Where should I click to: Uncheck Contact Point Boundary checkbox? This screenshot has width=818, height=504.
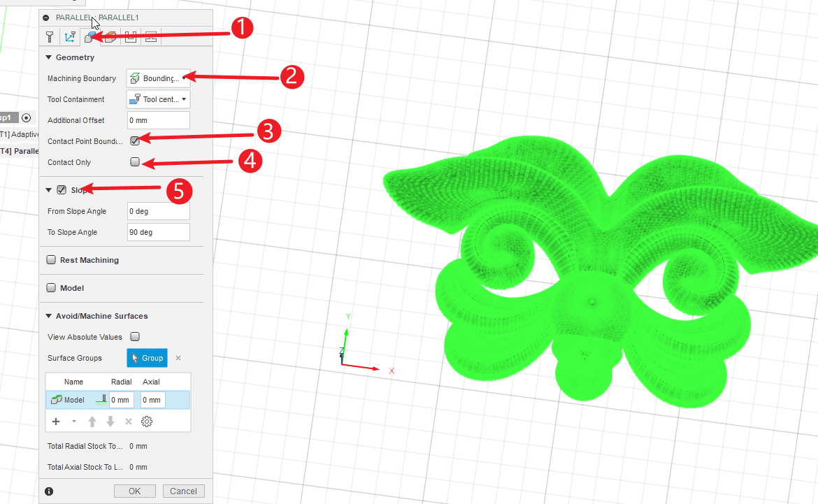coord(135,141)
